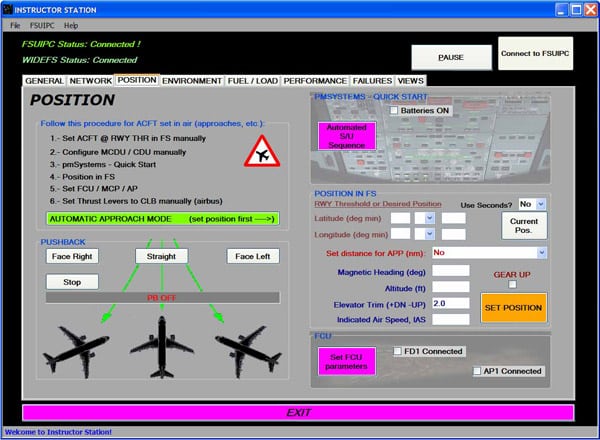Click the Face Right pushback button
The image size is (600, 440).
(73, 256)
